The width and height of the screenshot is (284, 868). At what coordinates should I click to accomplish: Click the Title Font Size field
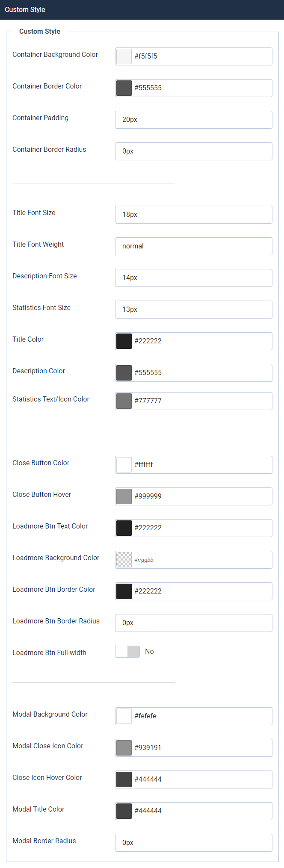click(x=193, y=215)
